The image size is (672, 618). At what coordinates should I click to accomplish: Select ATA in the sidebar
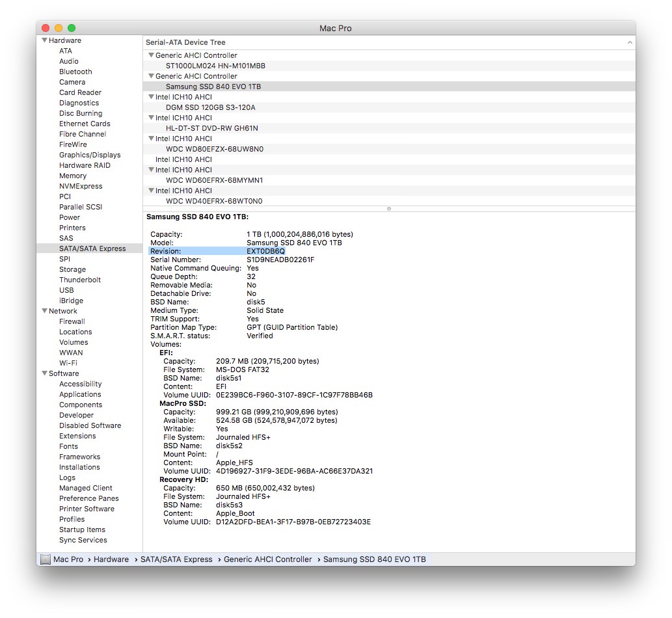tap(66, 51)
